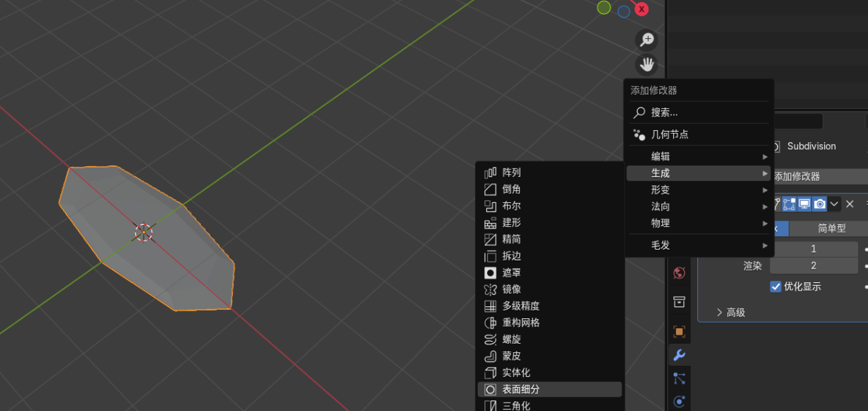Click the viewport zoom magnifier icon
868x411 pixels.
pyautogui.click(x=646, y=40)
